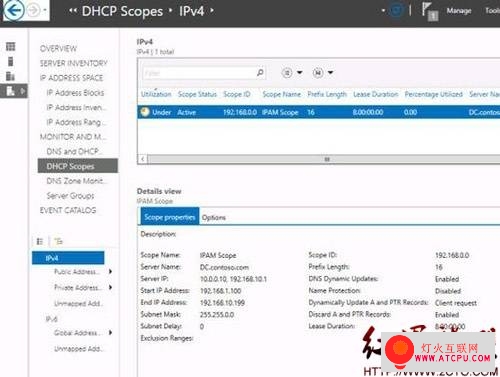Open the navigation history dropdown arrow
The height and width of the screenshot is (377, 500).
click(45, 10)
